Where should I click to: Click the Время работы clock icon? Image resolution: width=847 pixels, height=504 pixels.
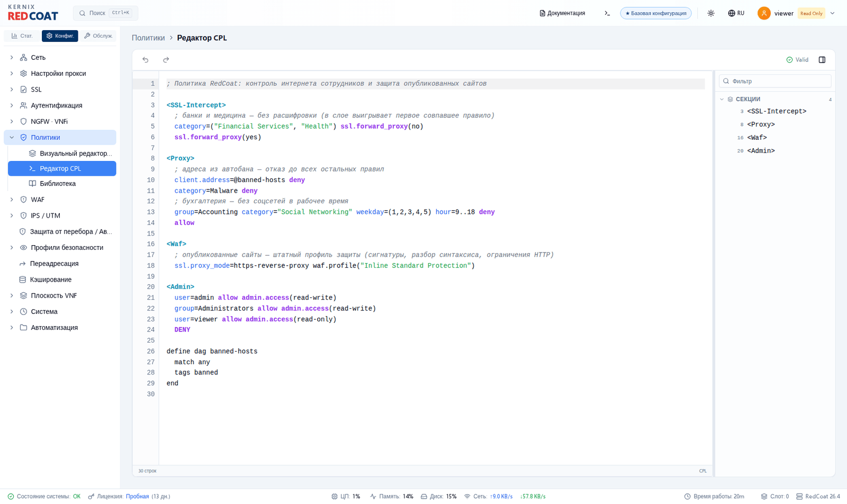click(x=687, y=497)
